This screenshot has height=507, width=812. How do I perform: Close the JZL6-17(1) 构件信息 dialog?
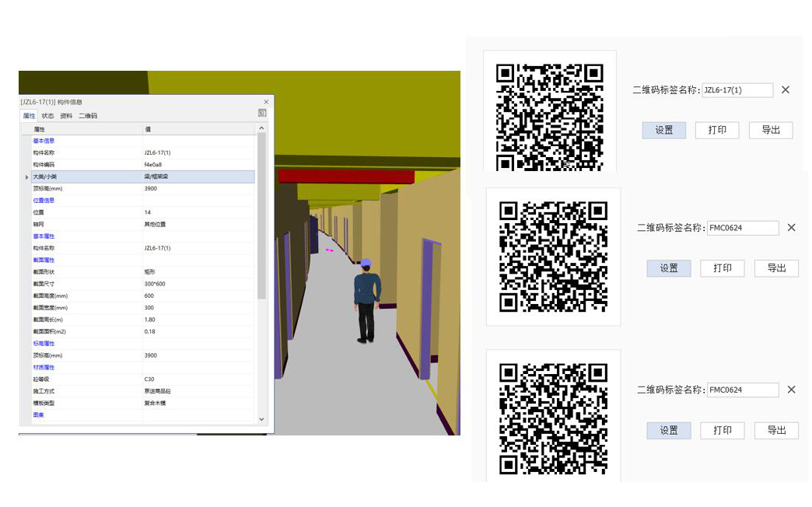coord(266,102)
